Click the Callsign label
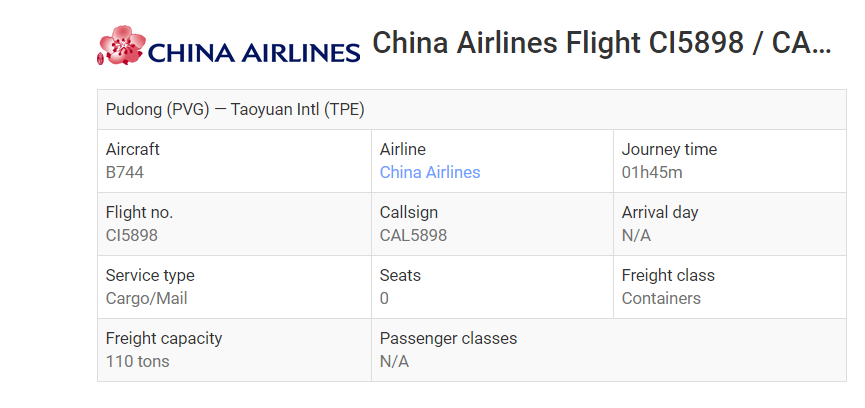The height and width of the screenshot is (408, 865). pos(409,212)
